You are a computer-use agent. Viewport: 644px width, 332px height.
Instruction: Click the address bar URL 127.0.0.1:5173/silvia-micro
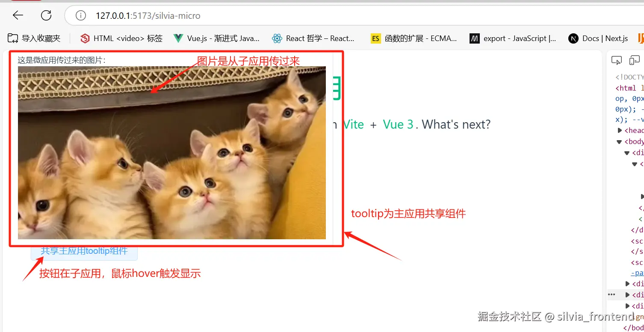pyautogui.click(x=148, y=16)
